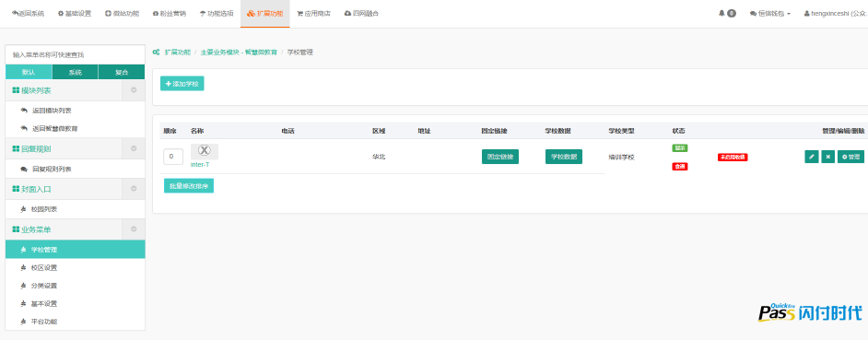The height and width of the screenshot is (340, 868).
Task: Open the inter-T school name link
Action: point(200,164)
